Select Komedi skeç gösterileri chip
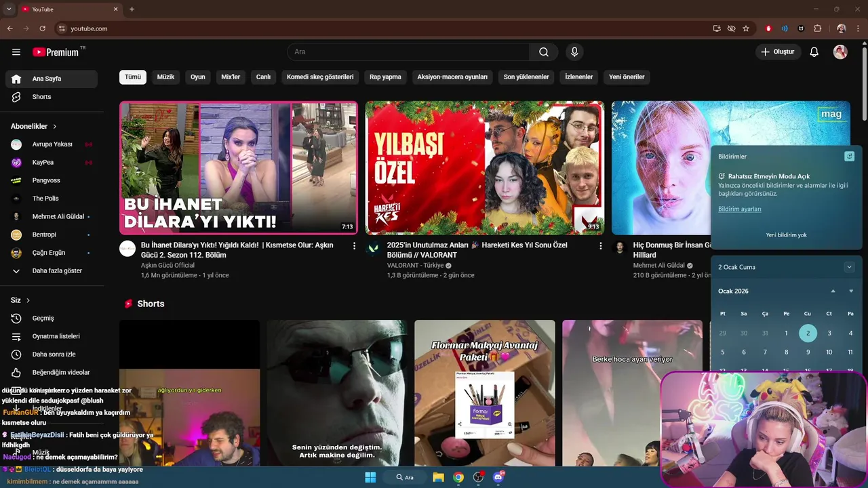 pyautogui.click(x=320, y=77)
